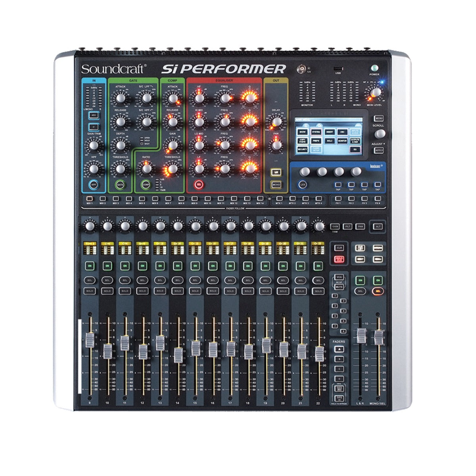This screenshot has width=476, height=476.
Task: Open SYSTEM on the touchscreen main menu
Action: 316,131
